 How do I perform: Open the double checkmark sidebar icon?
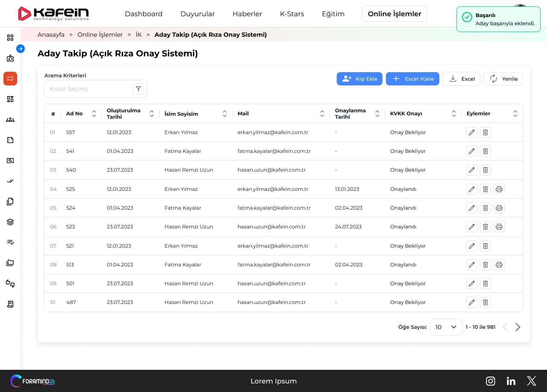pos(10,181)
